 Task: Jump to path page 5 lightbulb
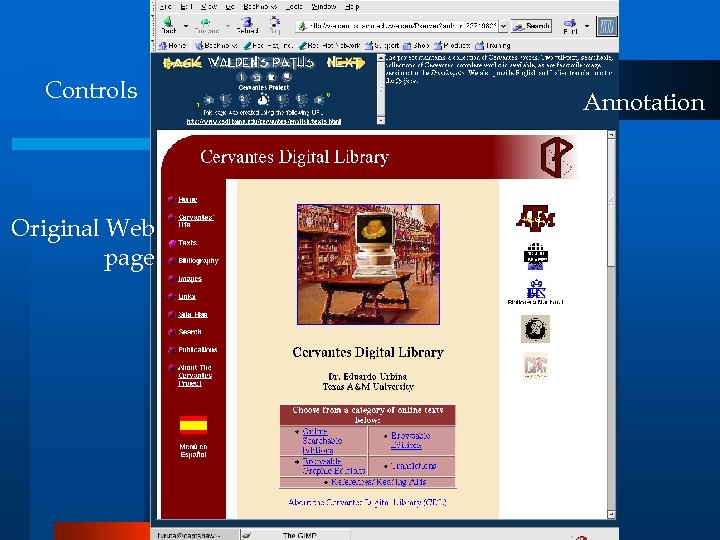pos(301,99)
